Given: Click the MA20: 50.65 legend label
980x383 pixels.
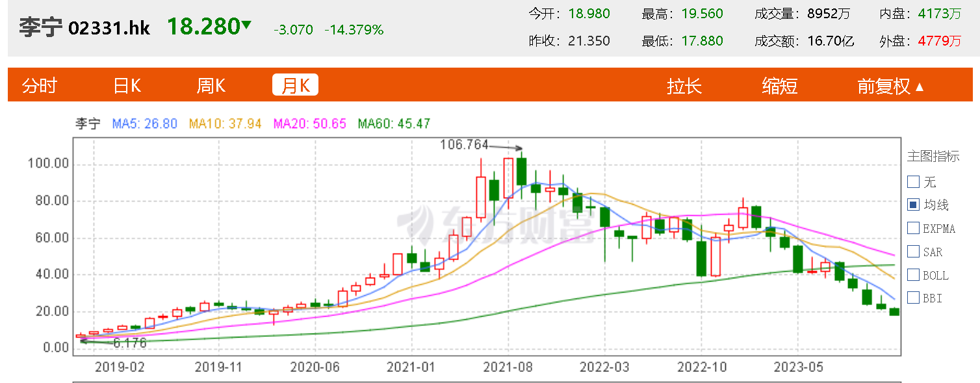Looking at the screenshot, I should tap(310, 124).
